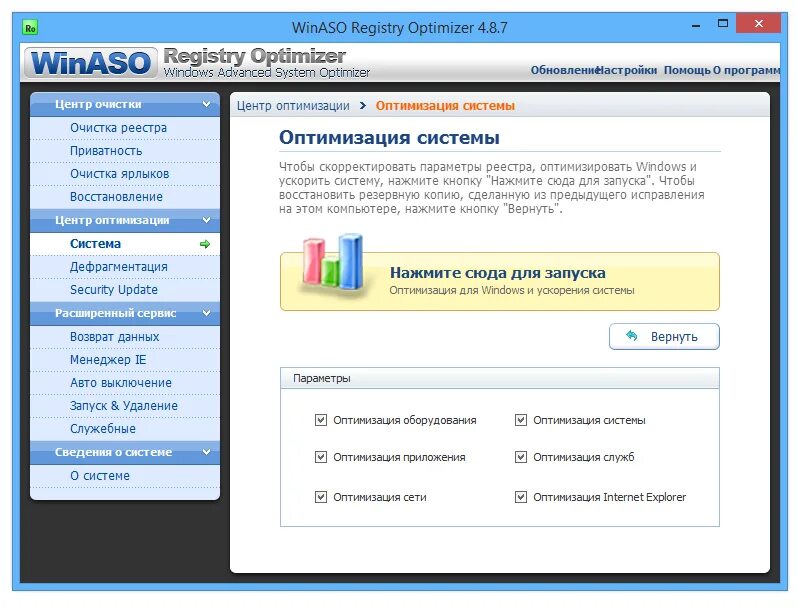Disable Оптимизация Internet Explorer checkbox
Screen dimensions: 798x608
click(x=521, y=497)
